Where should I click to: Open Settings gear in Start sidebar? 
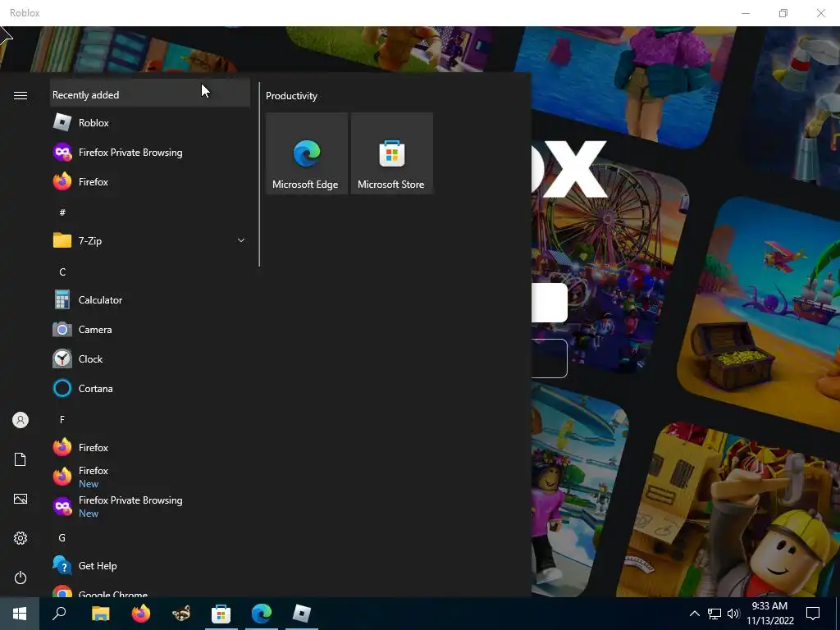point(21,538)
